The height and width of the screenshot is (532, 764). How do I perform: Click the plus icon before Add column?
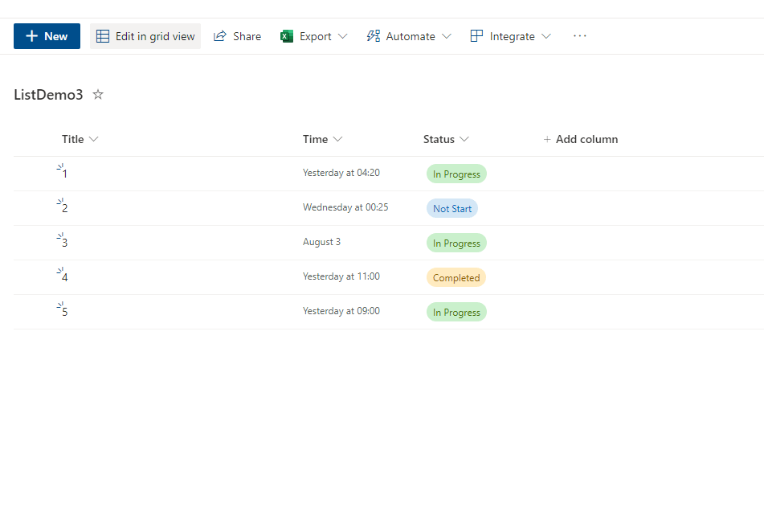click(547, 140)
